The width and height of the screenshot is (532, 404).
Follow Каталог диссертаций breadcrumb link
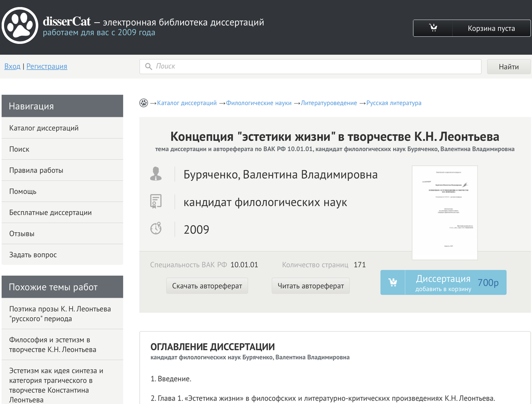(187, 103)
